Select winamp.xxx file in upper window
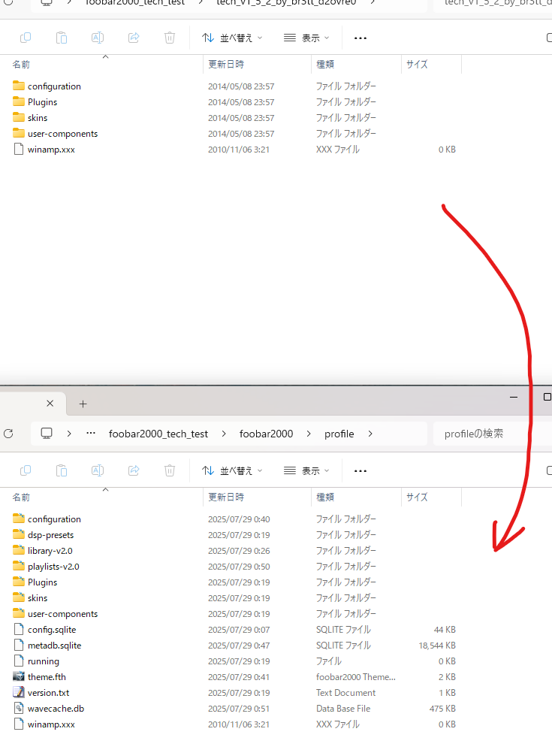 click(x=51, y=150)
